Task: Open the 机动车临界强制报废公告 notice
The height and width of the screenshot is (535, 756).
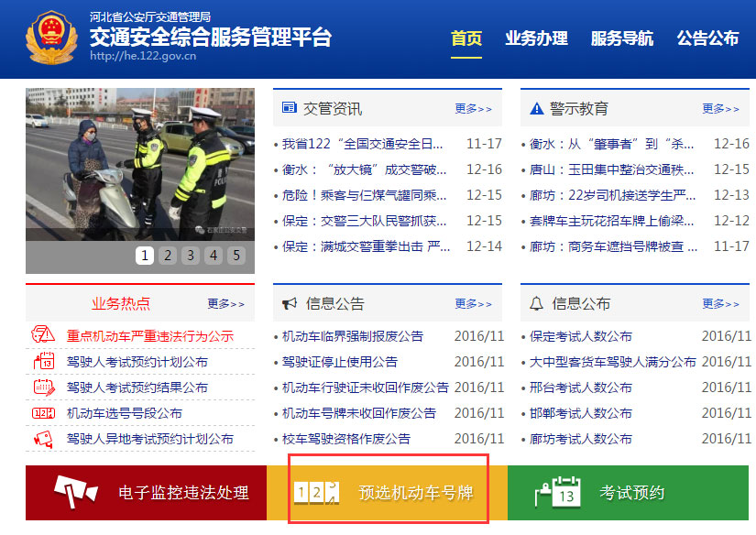Action: coord(352,336)
